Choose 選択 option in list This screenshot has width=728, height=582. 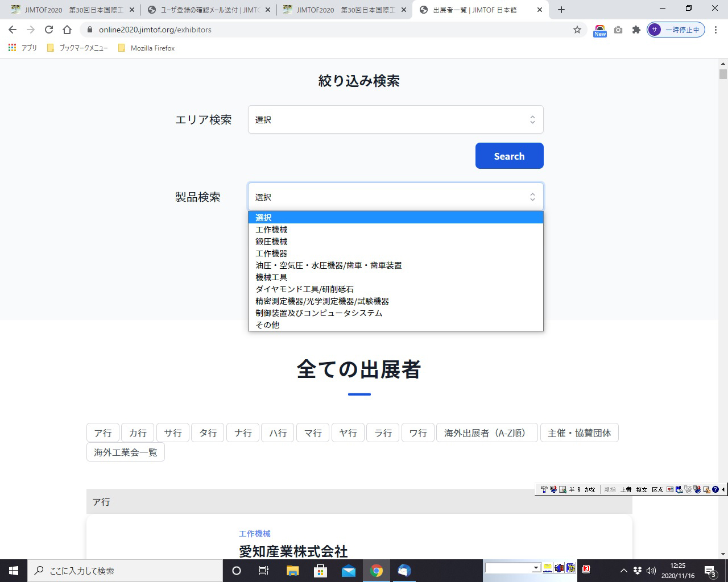pos(396,218)
